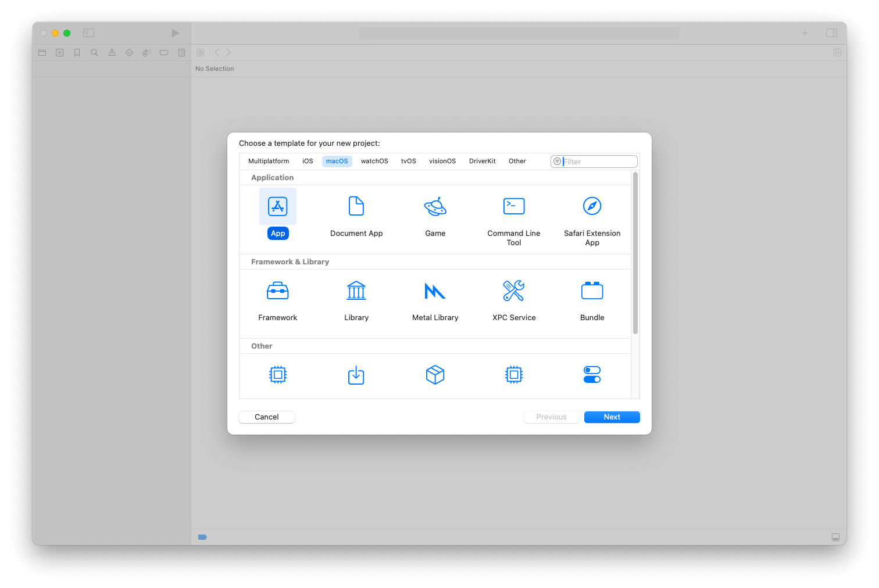Click the toolbar activity status field
This screenshot has width=879, height=588.
pos(519,33)
